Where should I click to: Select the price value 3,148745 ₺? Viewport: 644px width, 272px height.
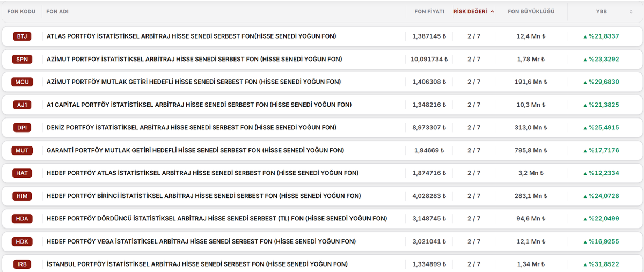tap(429, 219)
